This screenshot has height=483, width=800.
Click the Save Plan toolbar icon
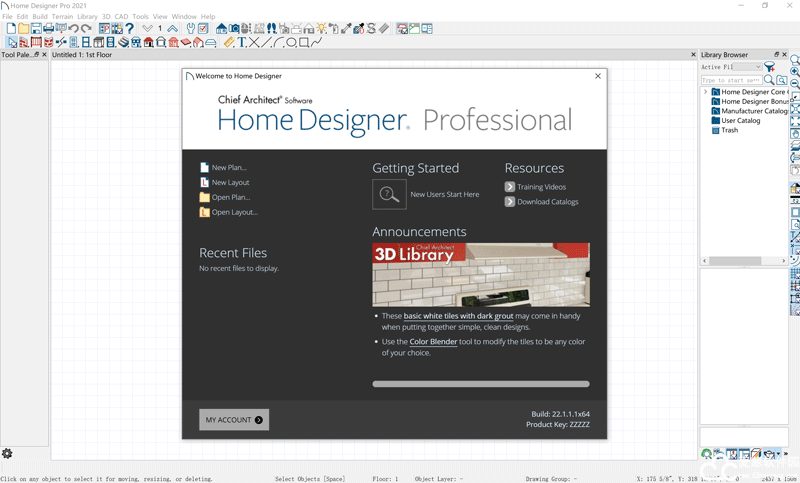tap(36, 29)
